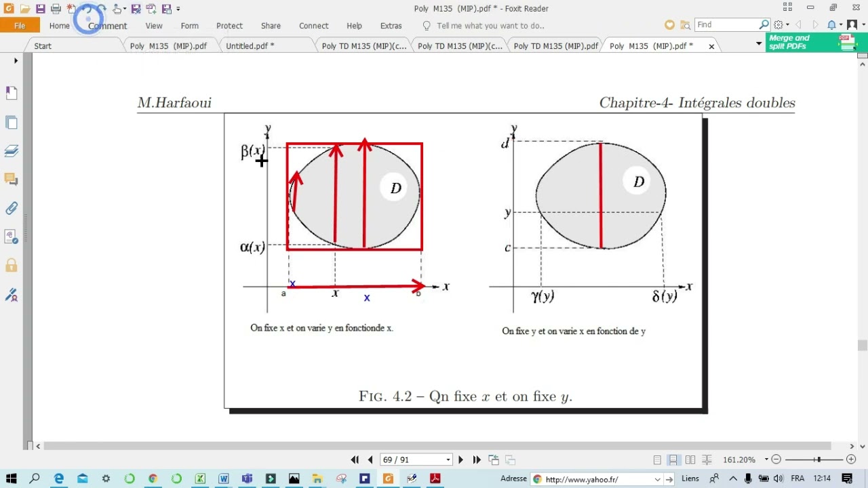Customize the quick access toolbar dropdown
The width and height of the screenshot is (868, 488).
click(178, 9)
